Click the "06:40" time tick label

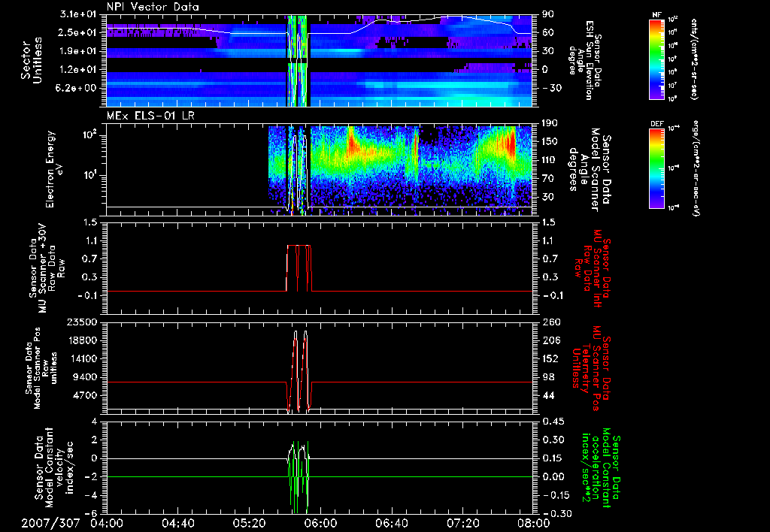click(x=391, y=523)
